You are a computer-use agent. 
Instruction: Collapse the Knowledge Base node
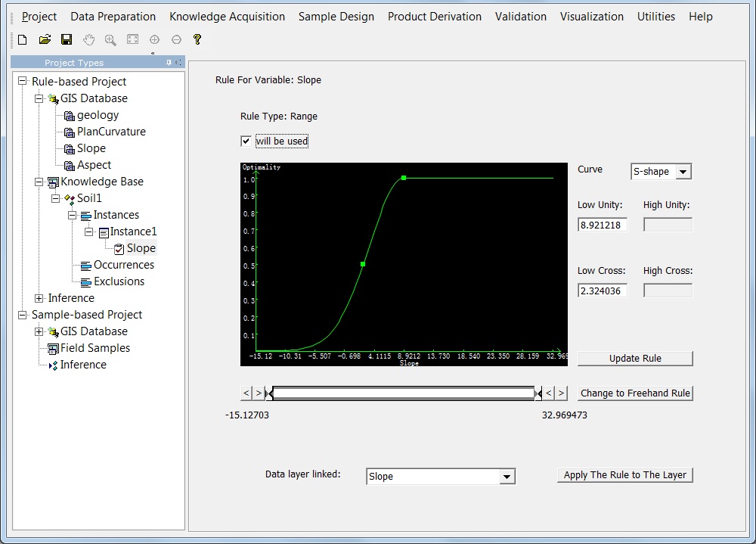coord(39,182)
